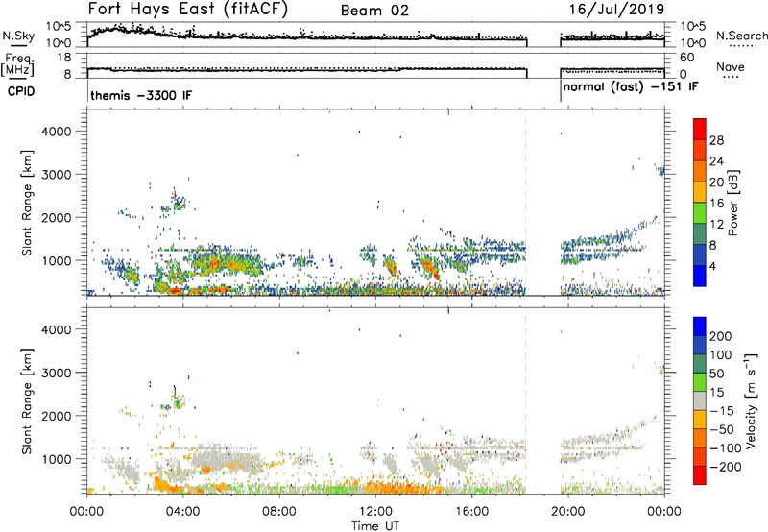The image size is (768, 532).
Task: Click the 'Slant Range [km]' label of the velocity panel
Action: pos(27,401)
